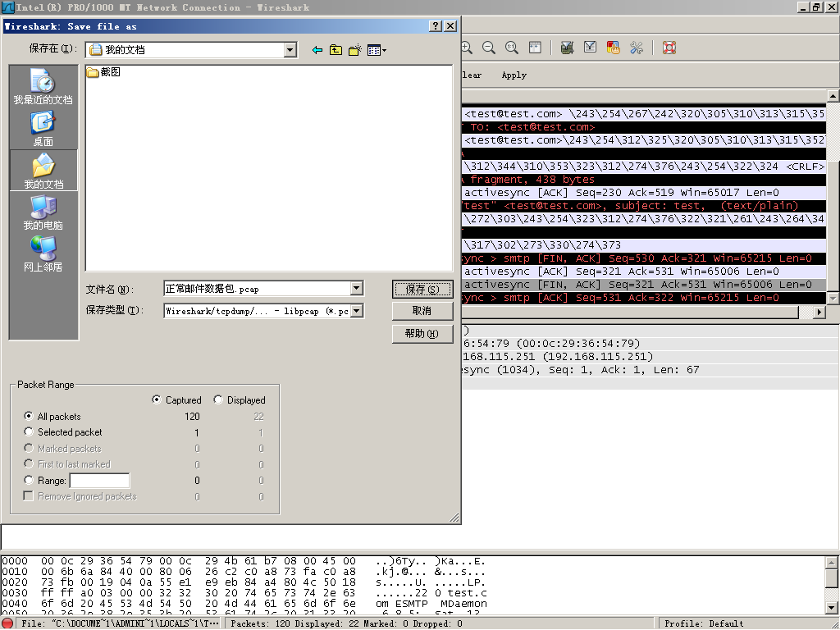The width and height of the screenshot is (840, 630).
Task: Click the Profile: Default status entry
Action: pyautogui.click(x=704, y=623)
